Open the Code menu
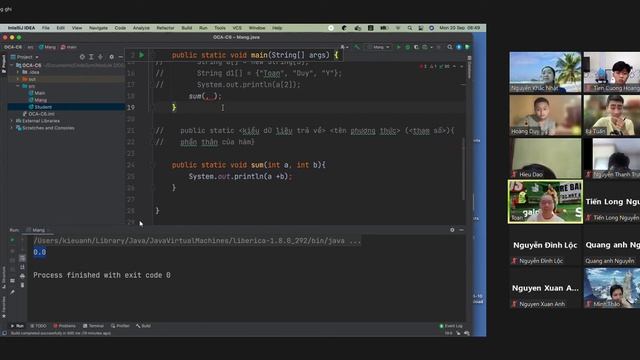 pos(120,28)
